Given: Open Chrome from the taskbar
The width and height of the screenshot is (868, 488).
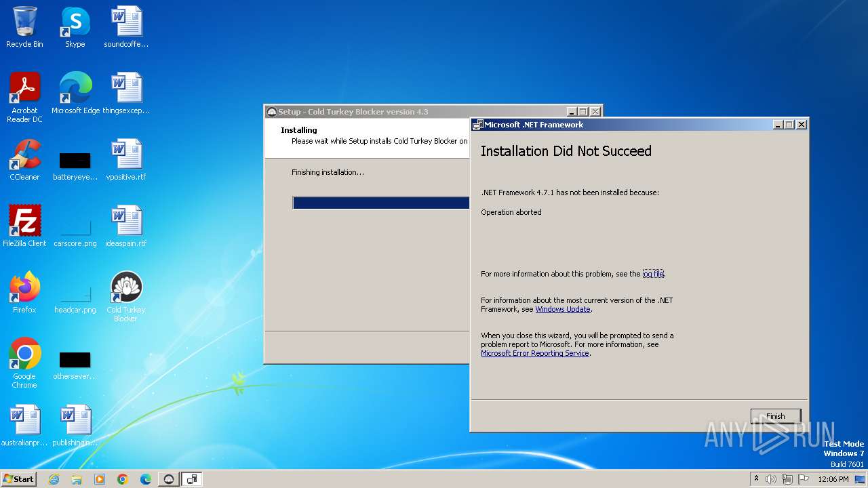Looking at the screenshot, I should (123, 479).
